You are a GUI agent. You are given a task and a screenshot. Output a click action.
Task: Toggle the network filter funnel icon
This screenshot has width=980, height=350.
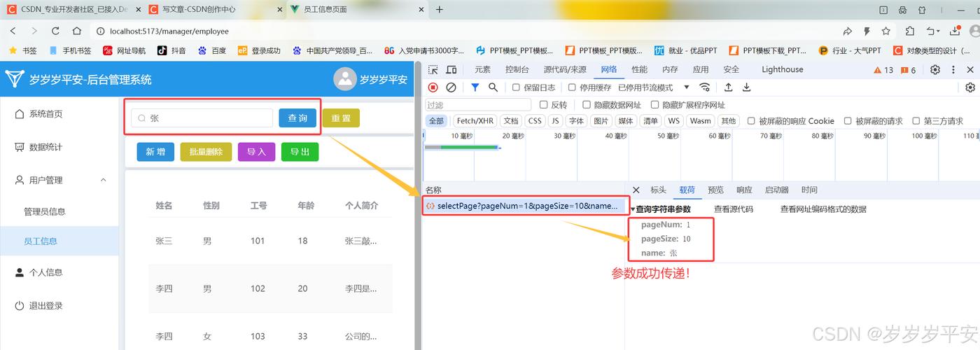(x=475, y=87)
